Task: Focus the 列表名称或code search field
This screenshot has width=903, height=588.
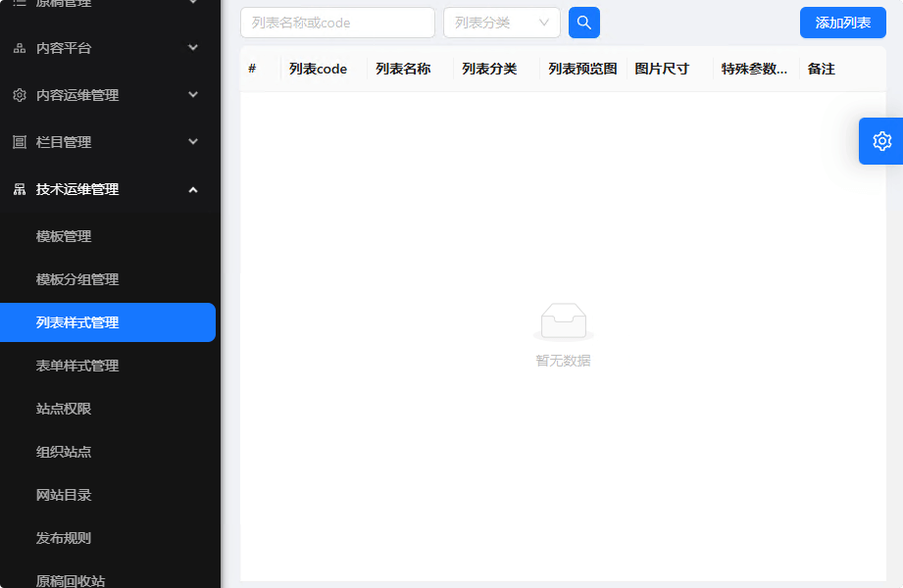Action: click(337, 23)
